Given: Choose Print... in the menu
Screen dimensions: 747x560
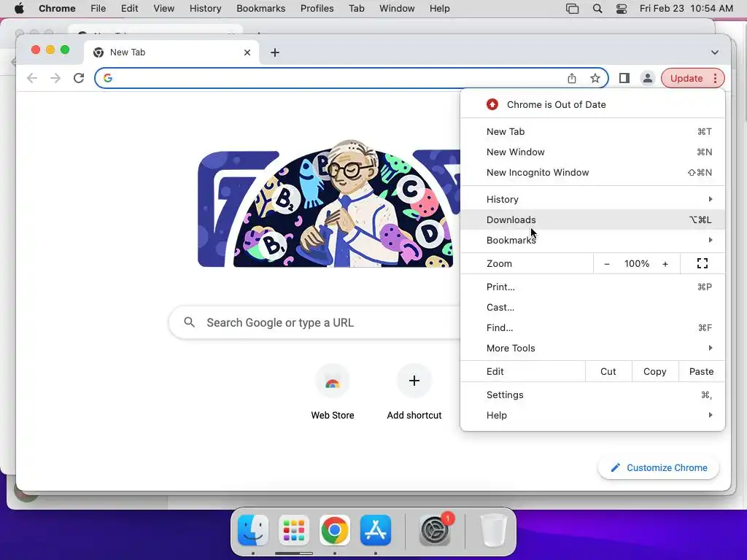Looking at the screenshot, I should pyautogui.click(x=592, y=287).
